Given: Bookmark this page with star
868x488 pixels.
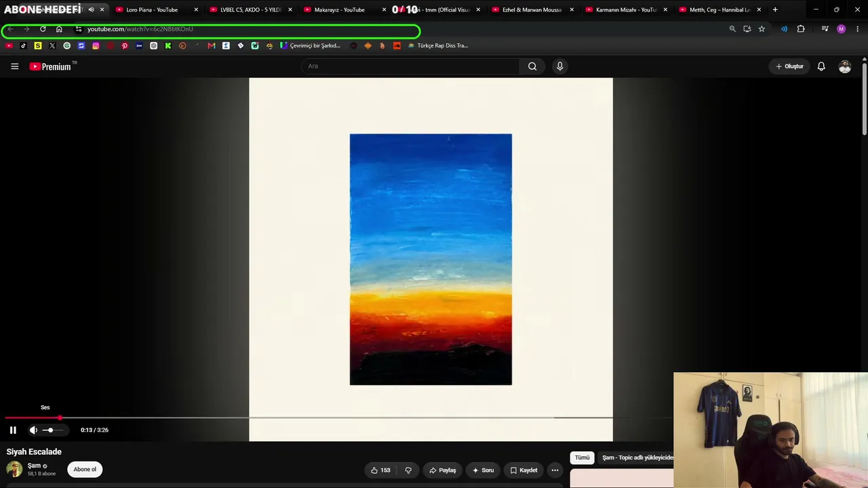Looking at the screenshot, I should pos(762,29).
